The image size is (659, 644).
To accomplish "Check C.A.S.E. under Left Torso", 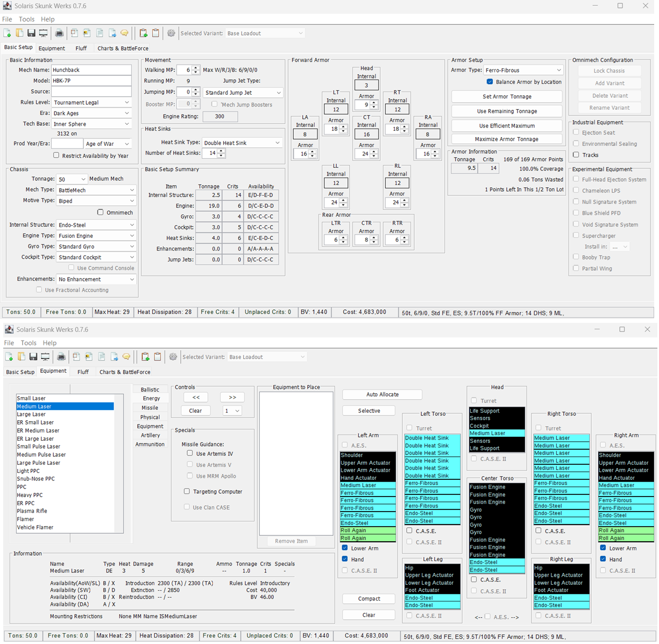I will click(x=409, y=531).
